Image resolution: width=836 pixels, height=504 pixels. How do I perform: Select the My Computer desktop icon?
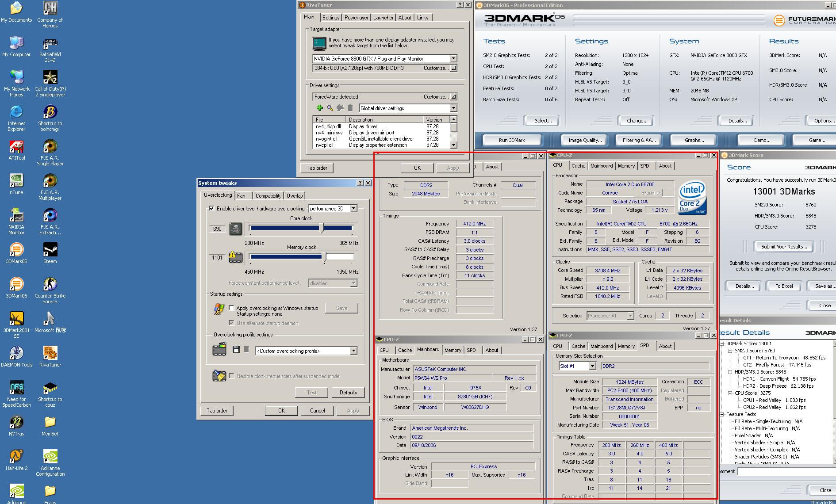click(x=16, y=47)
